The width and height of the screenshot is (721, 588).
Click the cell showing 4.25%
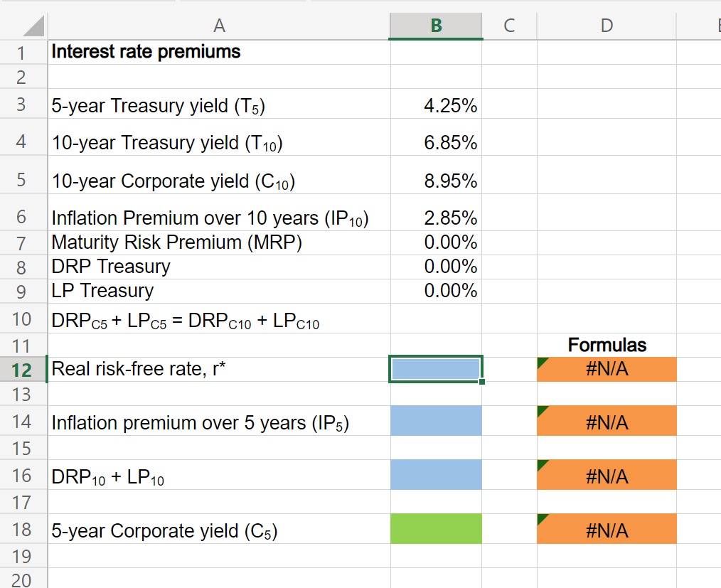point(435,105)
